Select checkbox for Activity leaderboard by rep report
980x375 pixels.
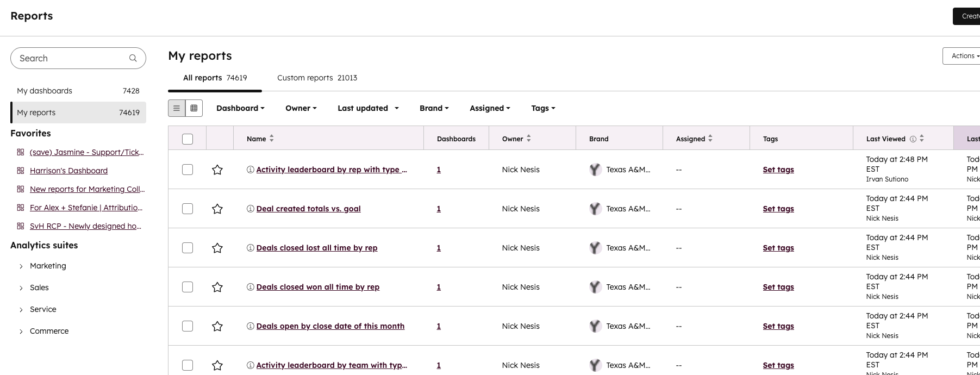click(x=188, y=170)
